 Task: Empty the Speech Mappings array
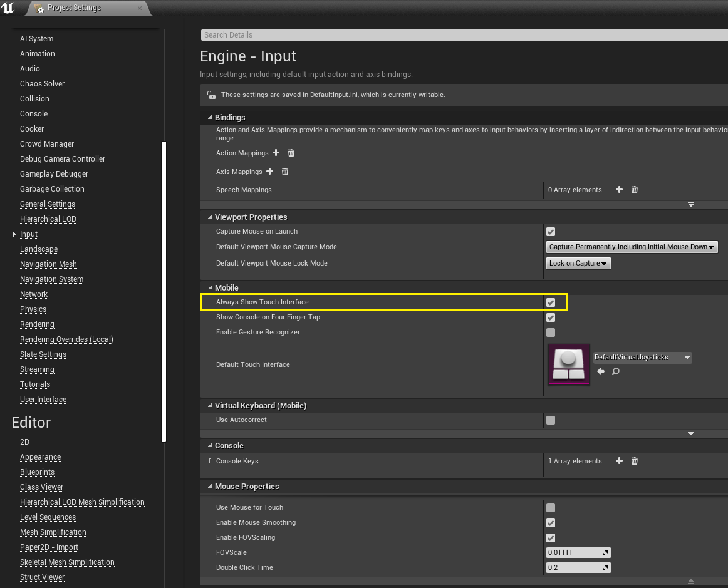(635, 189)
